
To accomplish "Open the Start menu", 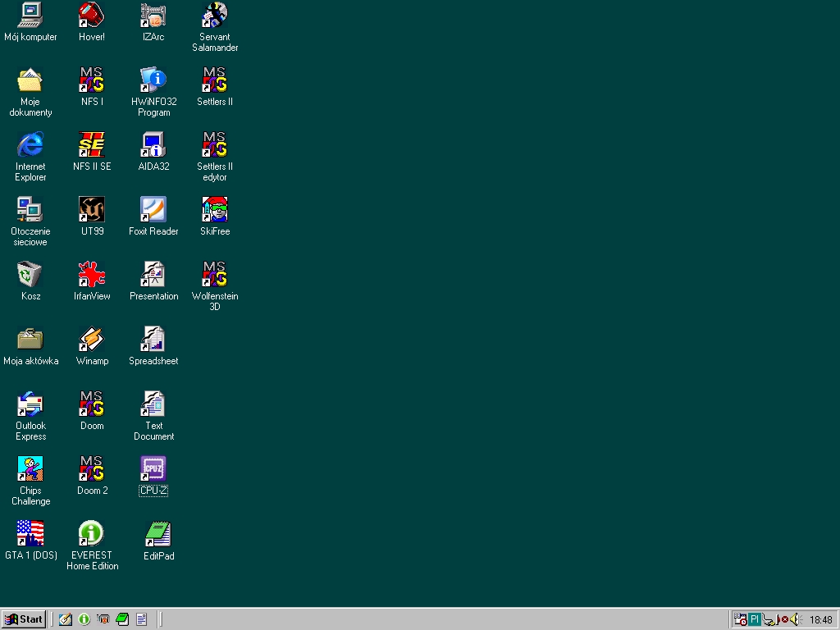I will tap(24, 619).
